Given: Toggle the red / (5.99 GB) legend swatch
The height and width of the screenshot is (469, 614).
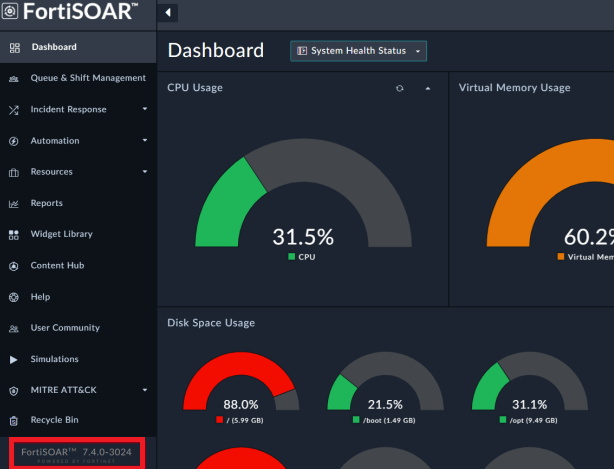Looking at the screenshot, I should [219, 420].
